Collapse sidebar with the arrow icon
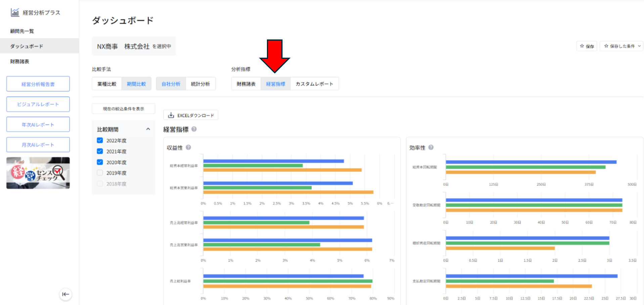Screen dimensions: 644x305 (65, 294)
